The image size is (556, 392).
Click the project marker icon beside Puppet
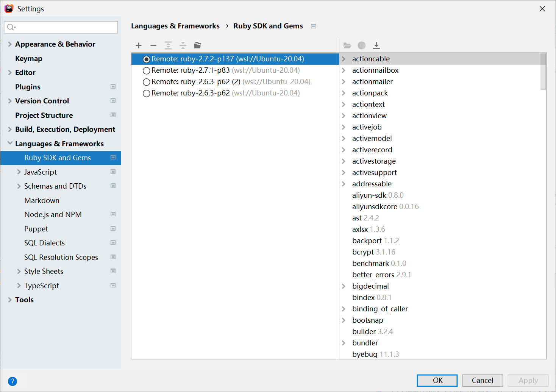(113, 228)
